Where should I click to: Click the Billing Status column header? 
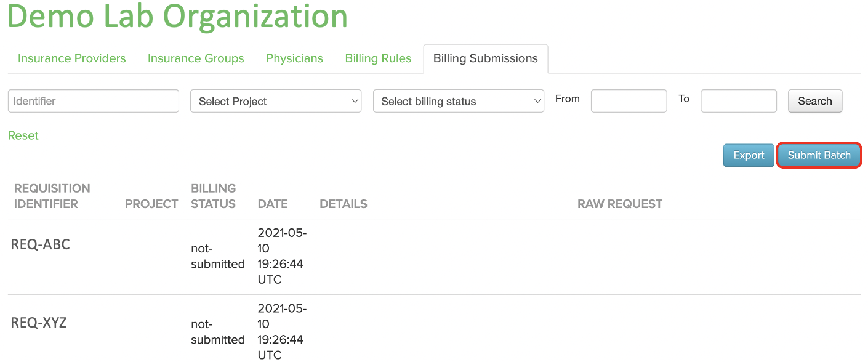point(214,196)
